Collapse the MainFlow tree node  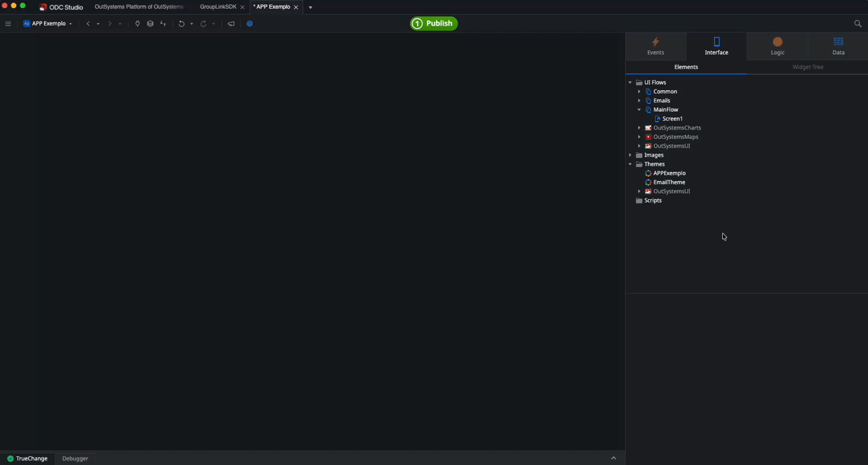pyautogui.click(x=639, y=110)
